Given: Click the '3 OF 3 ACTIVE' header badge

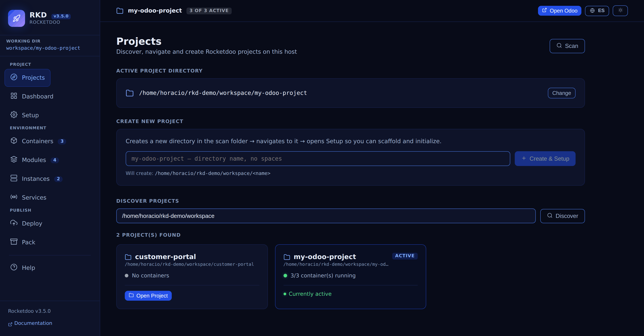Looking at the screenshot, I should point(209,11).
